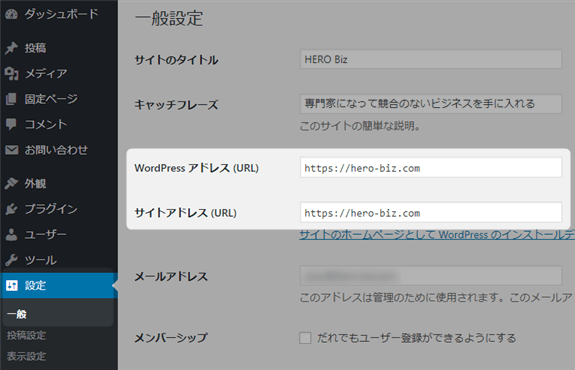Click the メールアドレス label
575x370 pixels.
(171, 276)
